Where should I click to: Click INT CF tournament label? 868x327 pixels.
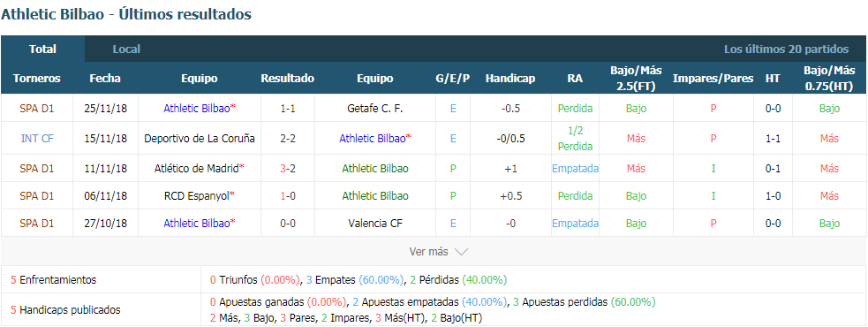37,138
